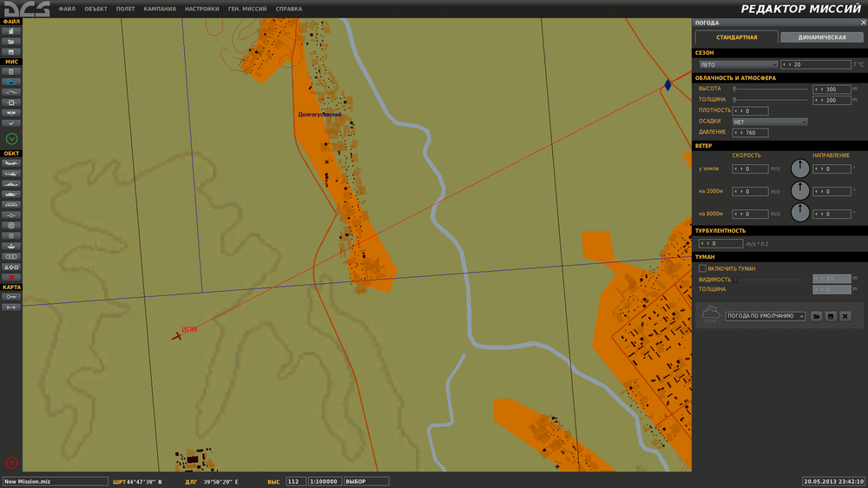Image resolution: width=868 pixels, height=488 pixels.
Task: Click the red circular icon at bottom-left corner
Action: point(11,463)
